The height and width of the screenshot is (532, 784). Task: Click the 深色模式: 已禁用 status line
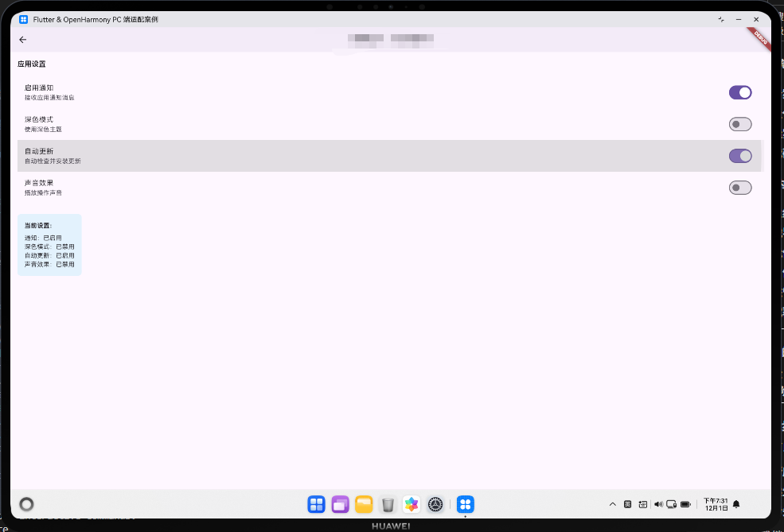tap(49, 247)
